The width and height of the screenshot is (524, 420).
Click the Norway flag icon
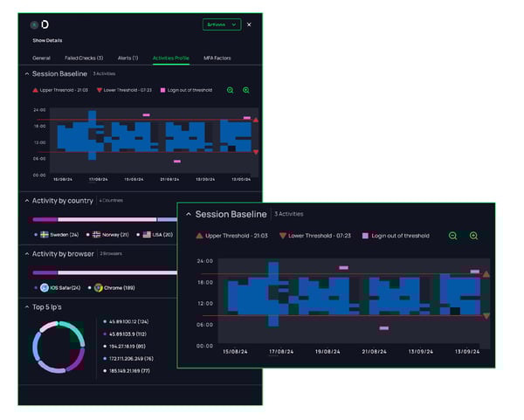(97, 235)
